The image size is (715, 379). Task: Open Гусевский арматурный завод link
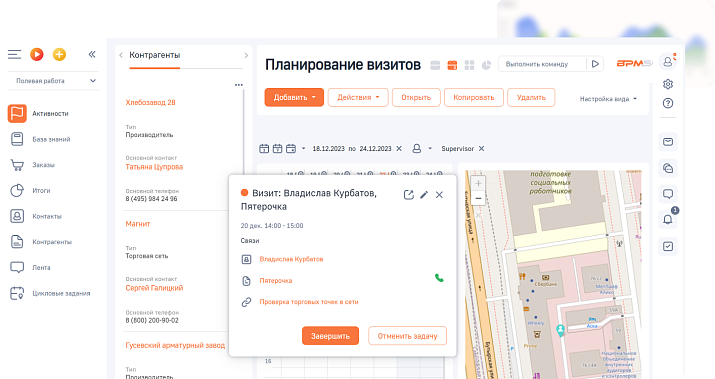click(x=175, y=346)
